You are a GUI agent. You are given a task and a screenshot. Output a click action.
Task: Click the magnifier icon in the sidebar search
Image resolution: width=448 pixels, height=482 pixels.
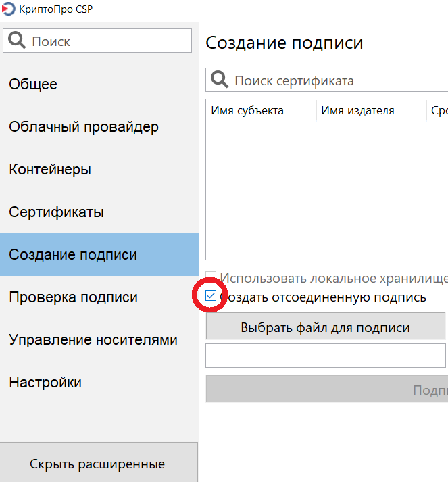pos(18,41)
